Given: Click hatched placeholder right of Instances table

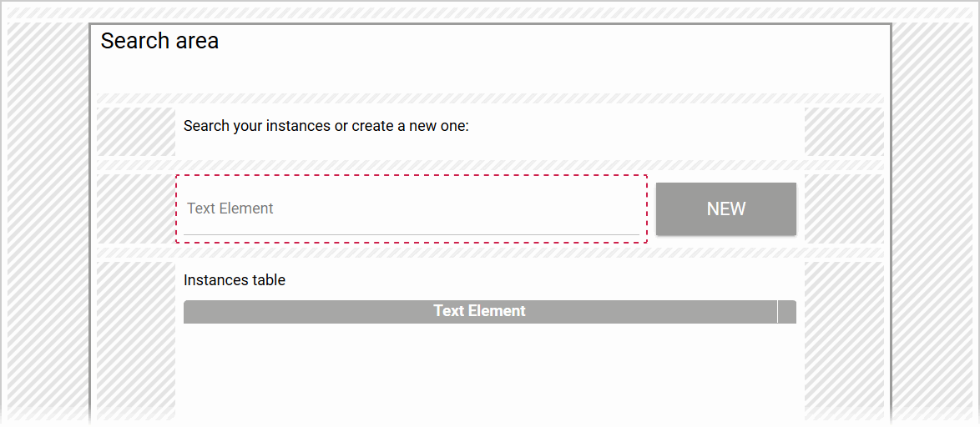Looking at the screenshot, I should tap(843, 342).
